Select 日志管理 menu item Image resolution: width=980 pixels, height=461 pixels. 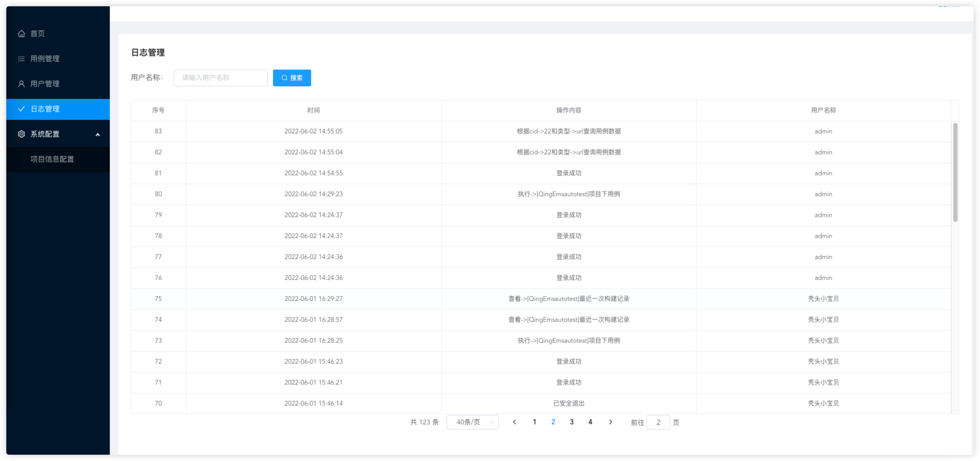point(58,109)
